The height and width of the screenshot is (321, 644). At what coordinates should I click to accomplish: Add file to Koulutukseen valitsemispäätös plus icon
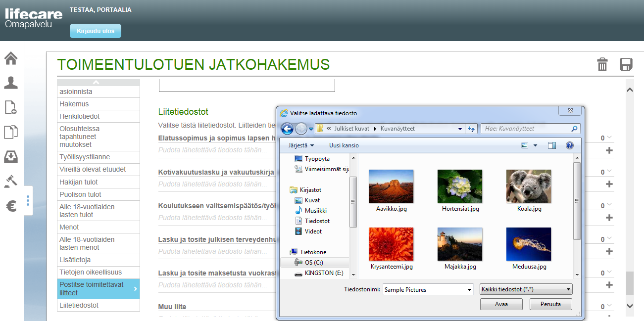(609, 218)
